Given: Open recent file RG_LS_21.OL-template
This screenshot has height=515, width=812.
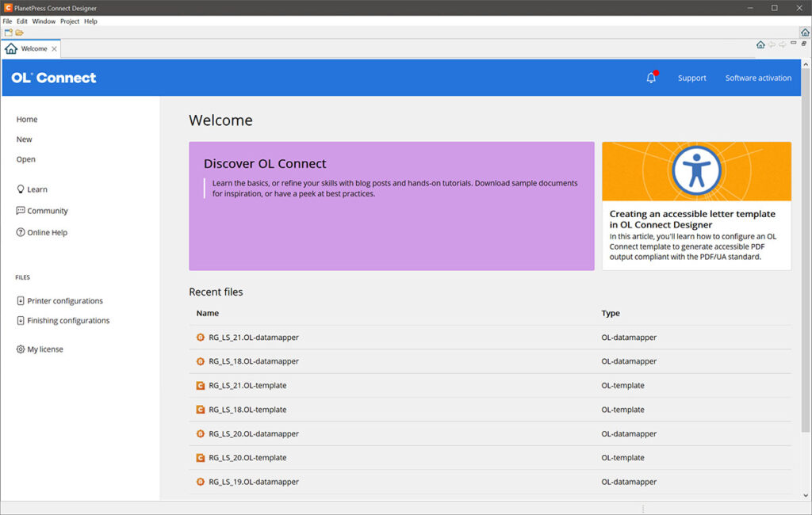Looking at the screenshot, I should tap(247, 386).
